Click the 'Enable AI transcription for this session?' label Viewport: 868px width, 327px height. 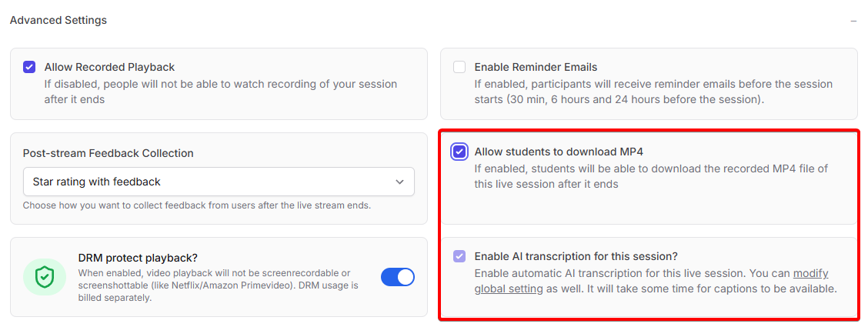click(x=576, y=256)
